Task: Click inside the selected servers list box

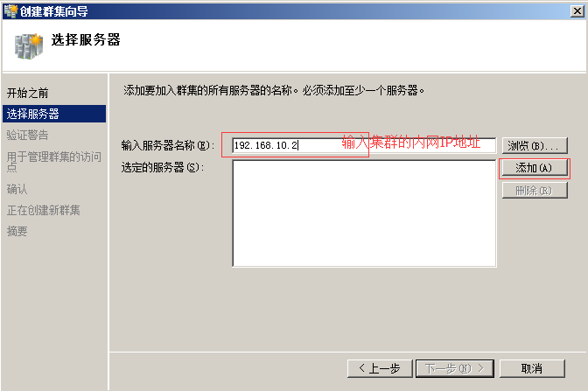Action: click(364, 213)
